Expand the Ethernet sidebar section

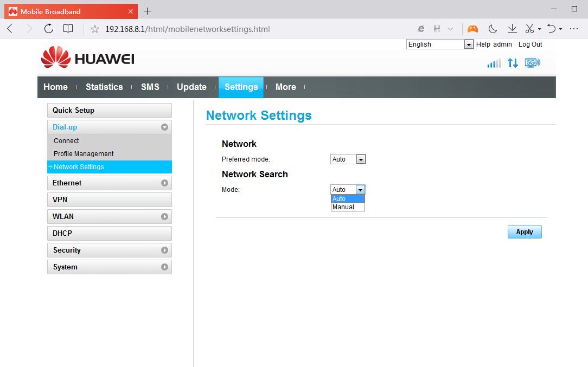pos(164,183)
